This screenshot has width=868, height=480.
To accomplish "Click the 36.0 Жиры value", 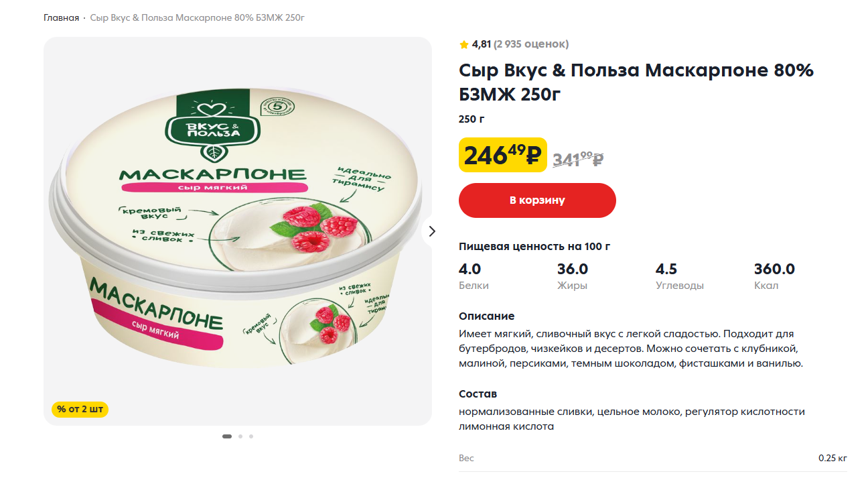I will pos(572,269).
